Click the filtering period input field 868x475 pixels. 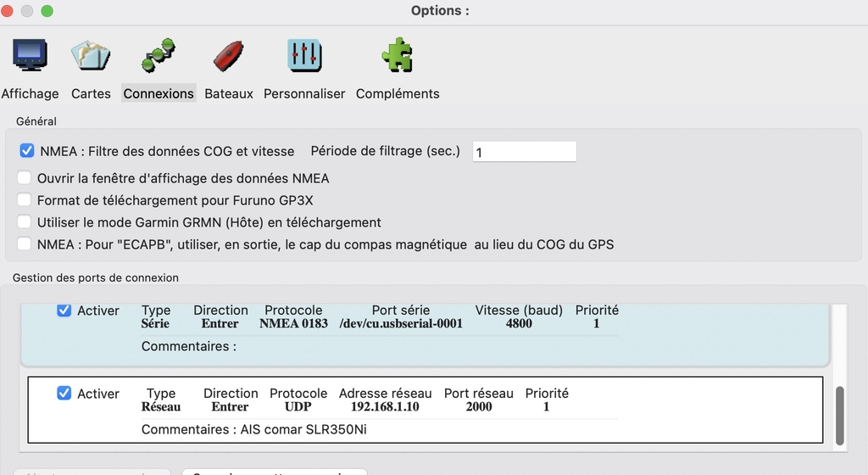tap(524, 152)
